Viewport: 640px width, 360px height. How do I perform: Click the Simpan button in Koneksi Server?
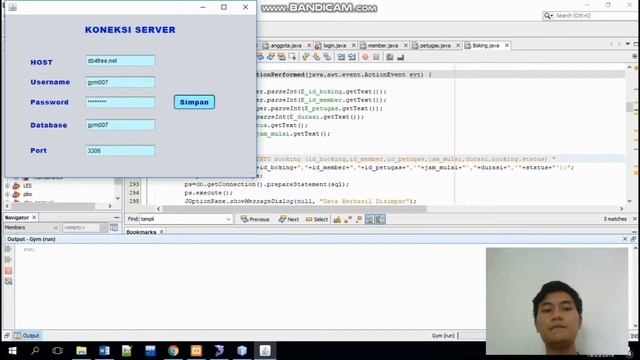[194, 102]
